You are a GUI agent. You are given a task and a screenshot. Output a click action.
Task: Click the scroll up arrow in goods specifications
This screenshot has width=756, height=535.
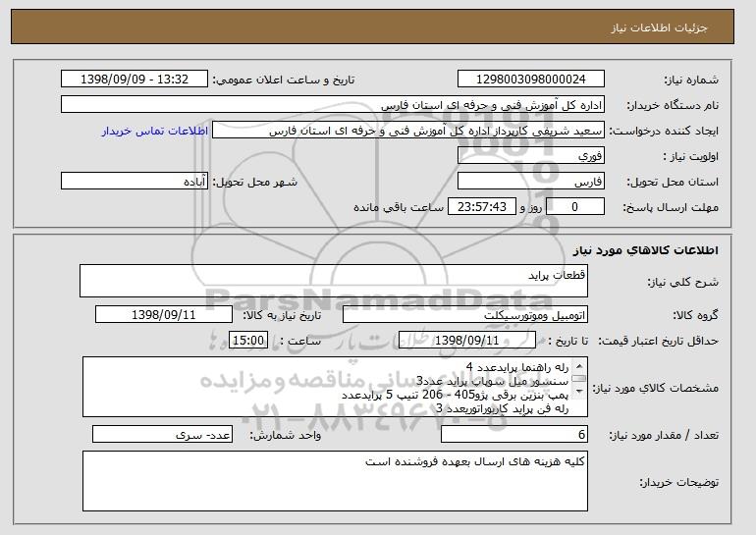579,366
